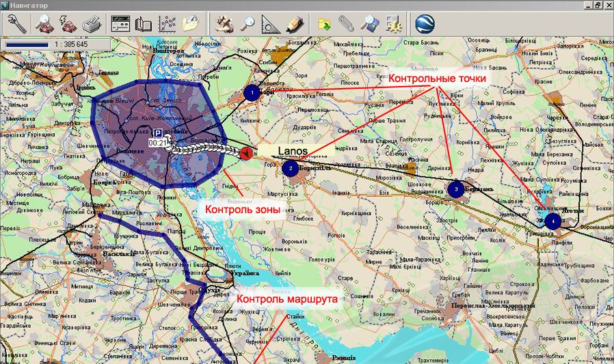
Task: Click the folder with disc icon
Action: [x=191, y=25]
